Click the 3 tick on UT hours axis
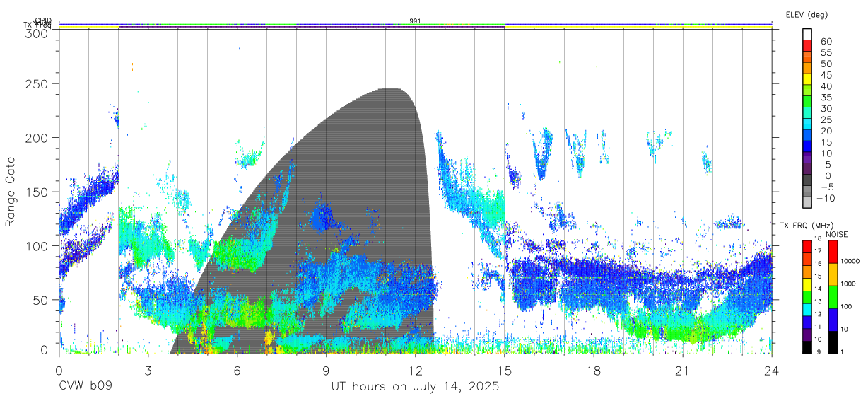The width and height of the screenshot is (868, 401). (148, 371)
